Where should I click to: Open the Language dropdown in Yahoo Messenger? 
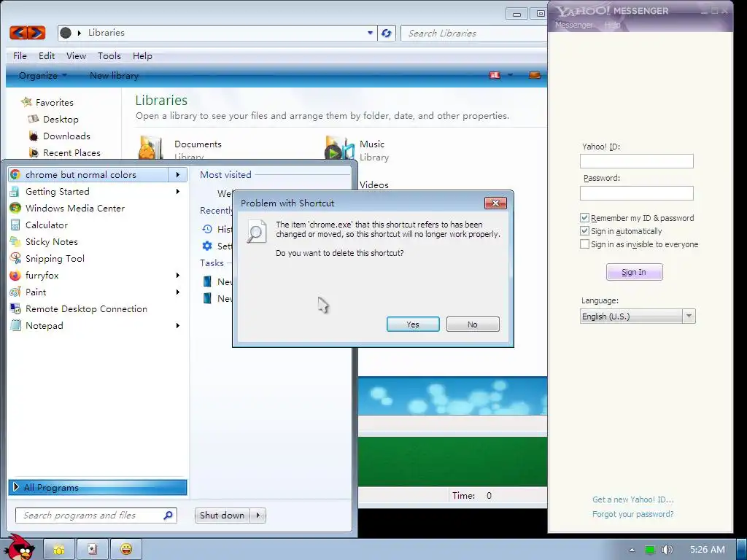(x=689, y=316)
